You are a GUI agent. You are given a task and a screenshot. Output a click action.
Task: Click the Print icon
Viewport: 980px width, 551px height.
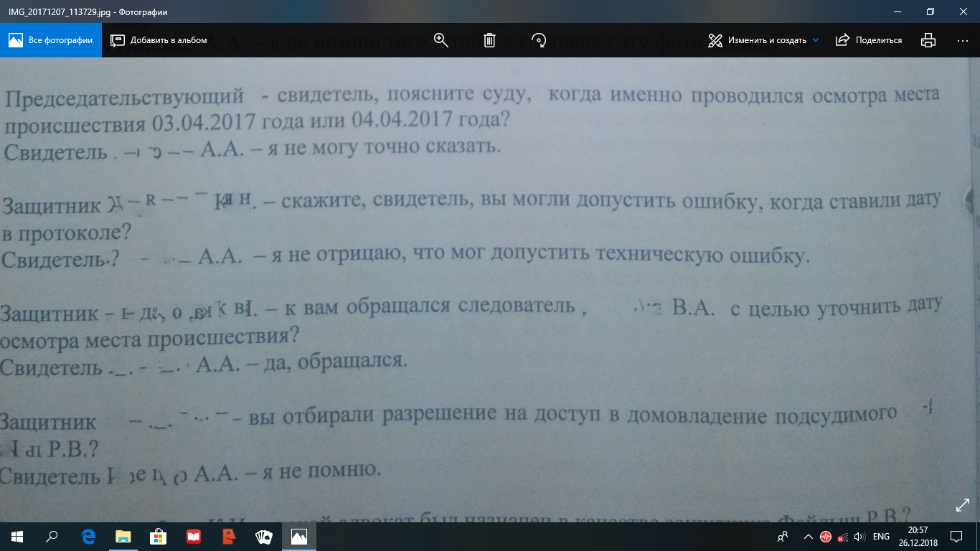coord(928,40)
